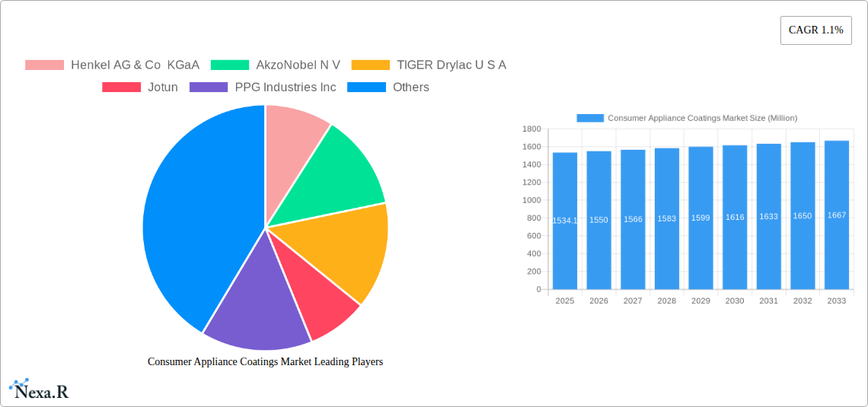The width and height of the screenshot is (868, 407).
Task: Toggle the Henkel AG & Co KGaA legend label
Action: [x=135, y=65]
